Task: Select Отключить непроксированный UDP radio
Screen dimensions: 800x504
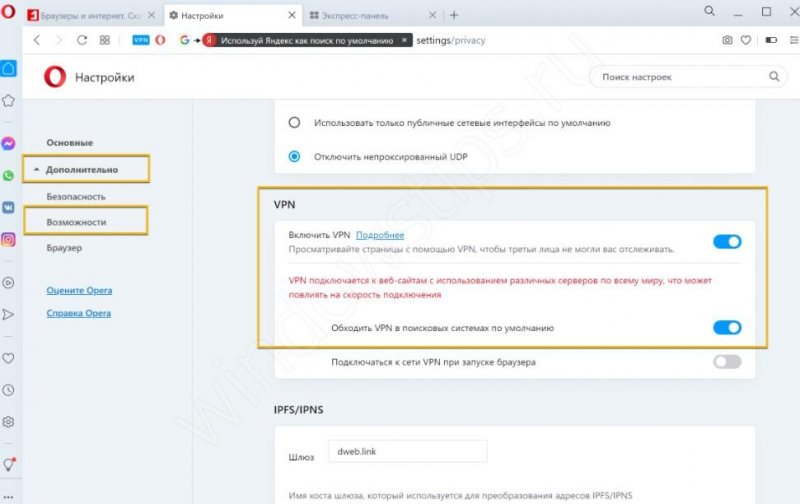Action: (294, 157)
